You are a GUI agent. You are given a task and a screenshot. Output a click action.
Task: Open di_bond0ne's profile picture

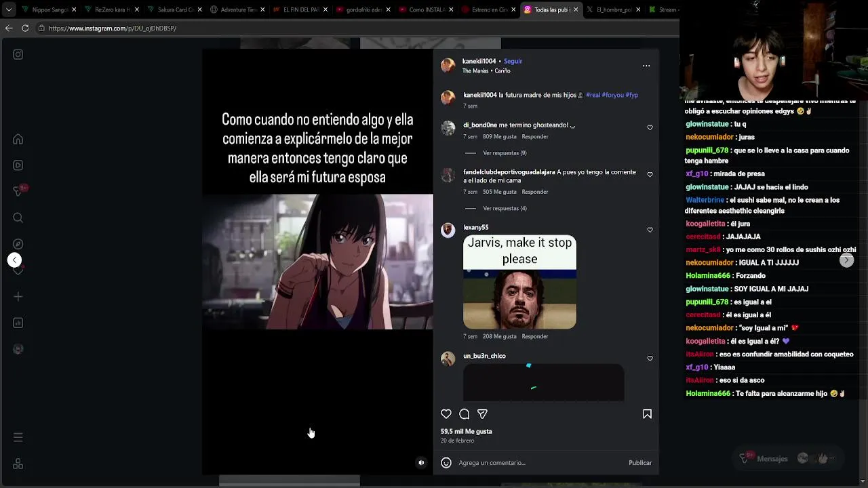(x=448, y=128)
